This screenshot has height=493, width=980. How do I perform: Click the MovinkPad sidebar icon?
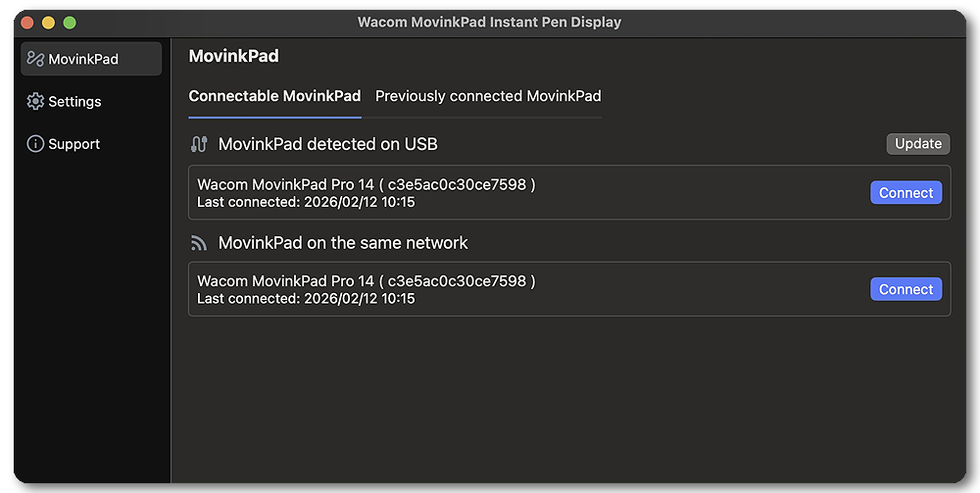(x=35, y=59)
